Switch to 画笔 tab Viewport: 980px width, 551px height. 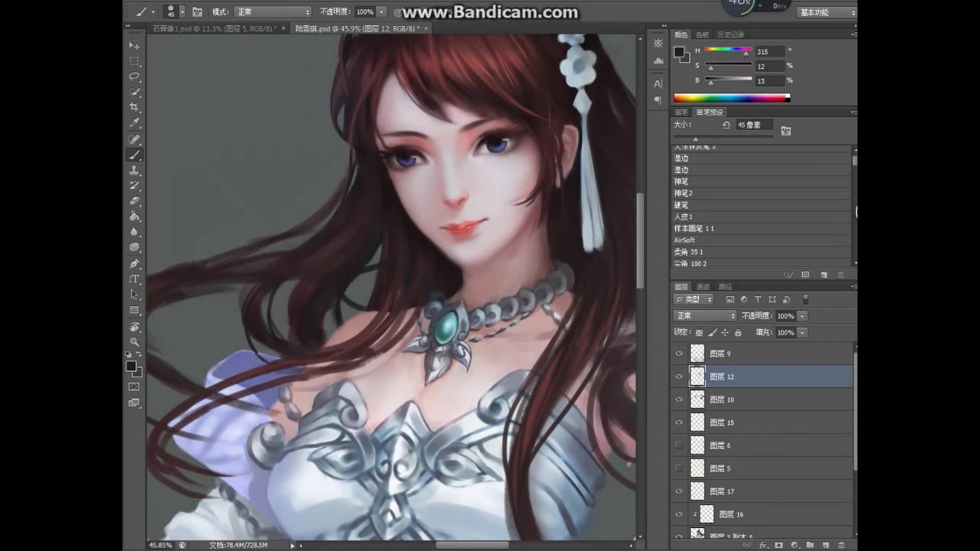click(681, 112)
